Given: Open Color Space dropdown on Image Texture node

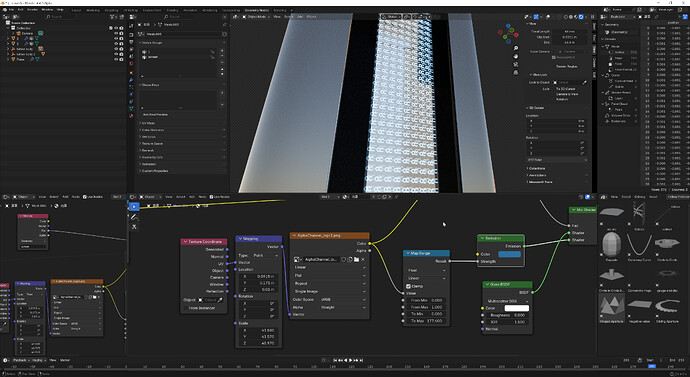Looking at the screenshot, I should pyautogui.click(x=343, y=300).
